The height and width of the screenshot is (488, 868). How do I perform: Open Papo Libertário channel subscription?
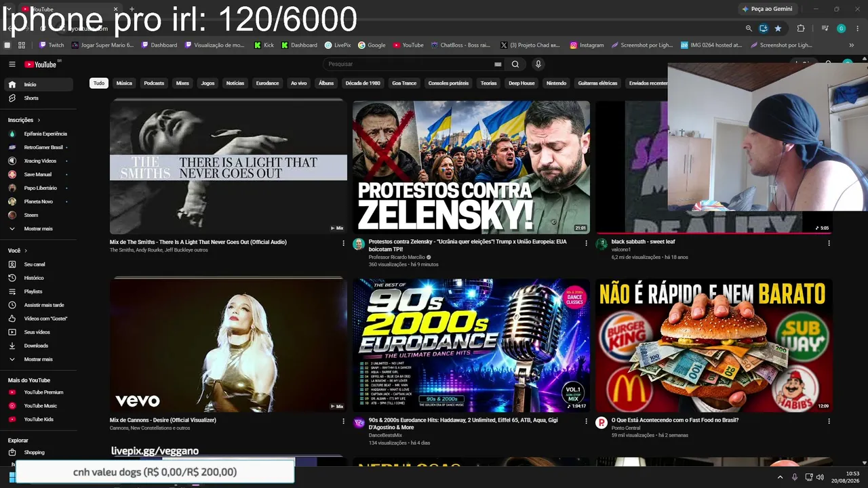coord(39,188)
